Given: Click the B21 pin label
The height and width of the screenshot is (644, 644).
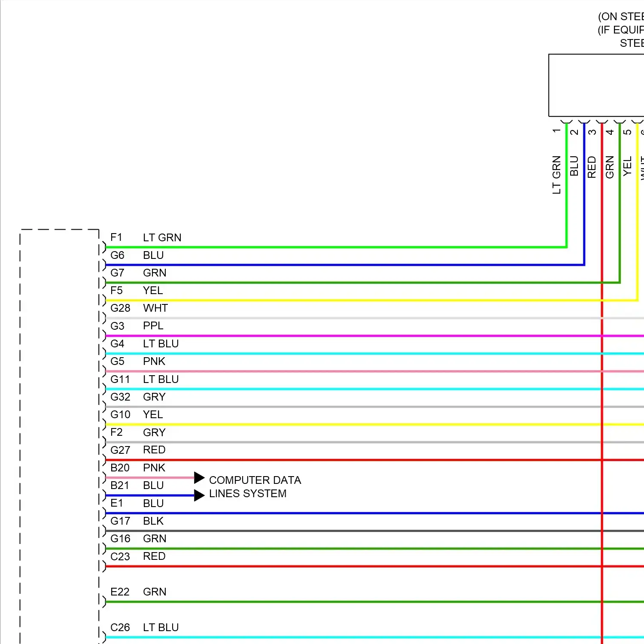Looking at the screenshot, I should tap(120, 485).
